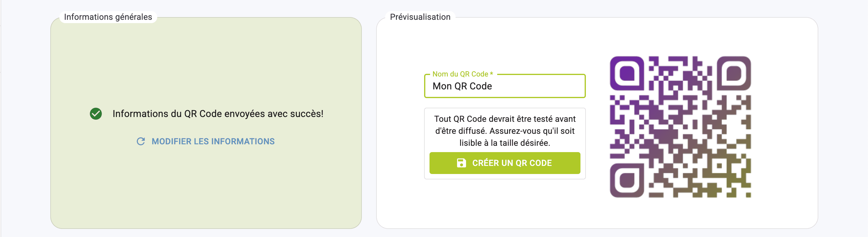This screenshot has height=237, width=868.
Task: Click the "envoyées avec succès" confirmation message
Action: pyautogui.click(x=218, y=114)
